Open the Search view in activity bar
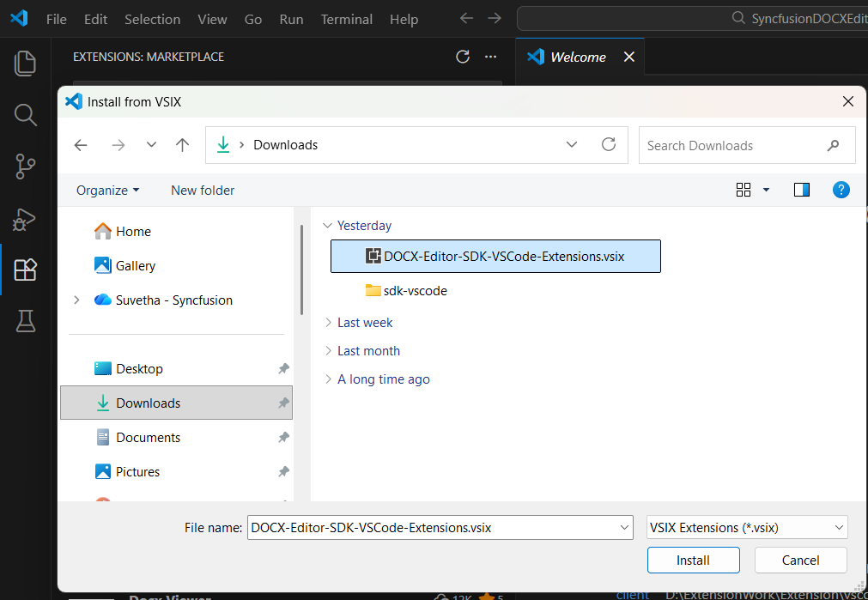Screen dimensions: 868x600 point(25,115)
